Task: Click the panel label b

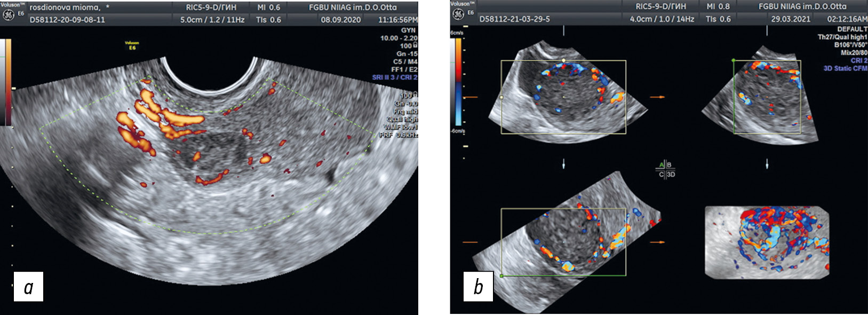Action: point(478,287)
